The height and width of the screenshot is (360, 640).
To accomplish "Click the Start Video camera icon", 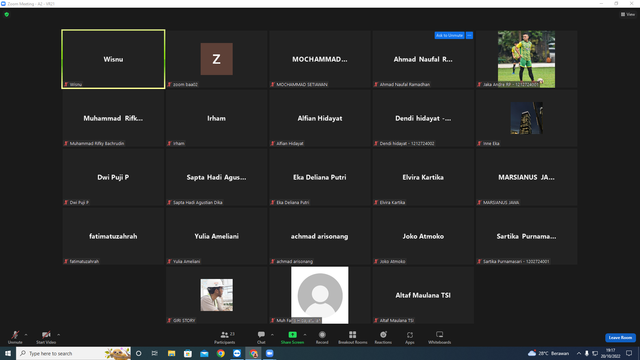I will coord(46,335).
